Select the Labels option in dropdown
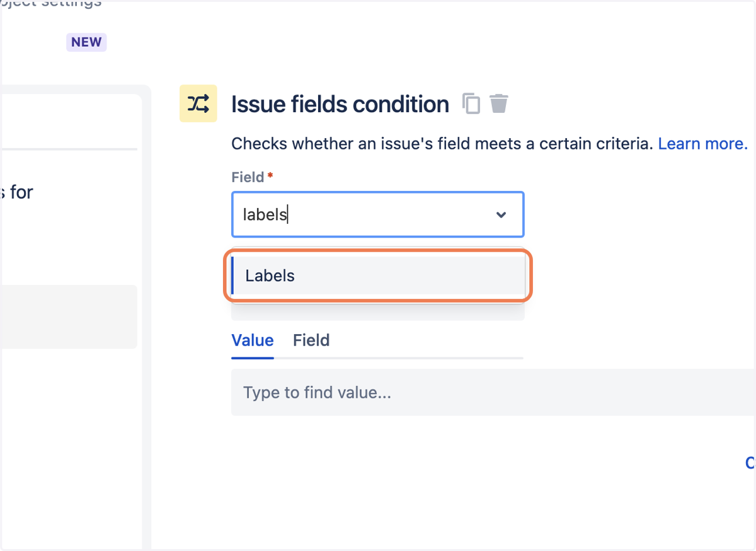Screen dimensions: 756x551 [x=378, y=275]
